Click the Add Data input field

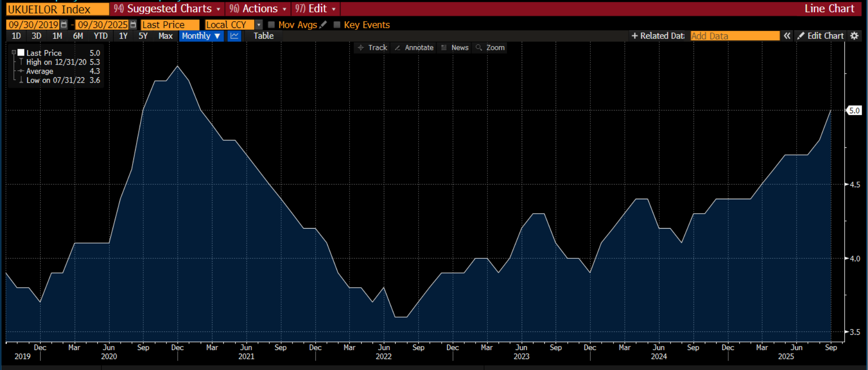735,36
